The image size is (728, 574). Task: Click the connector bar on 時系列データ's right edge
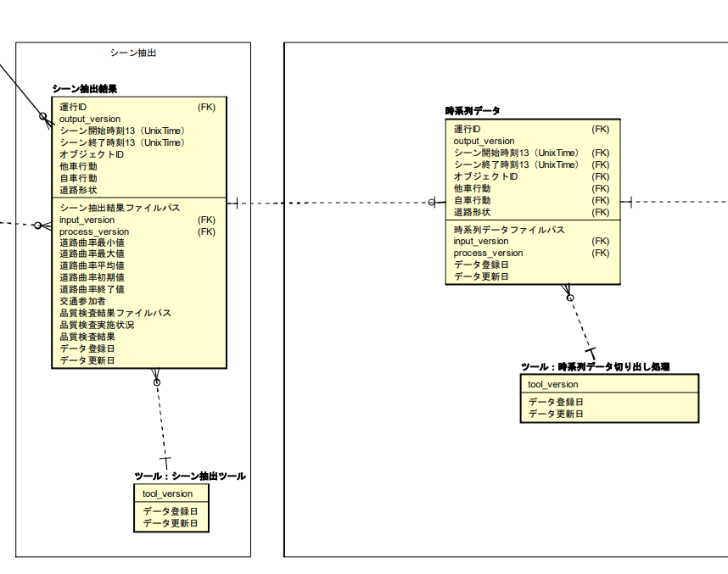(630, 202)
